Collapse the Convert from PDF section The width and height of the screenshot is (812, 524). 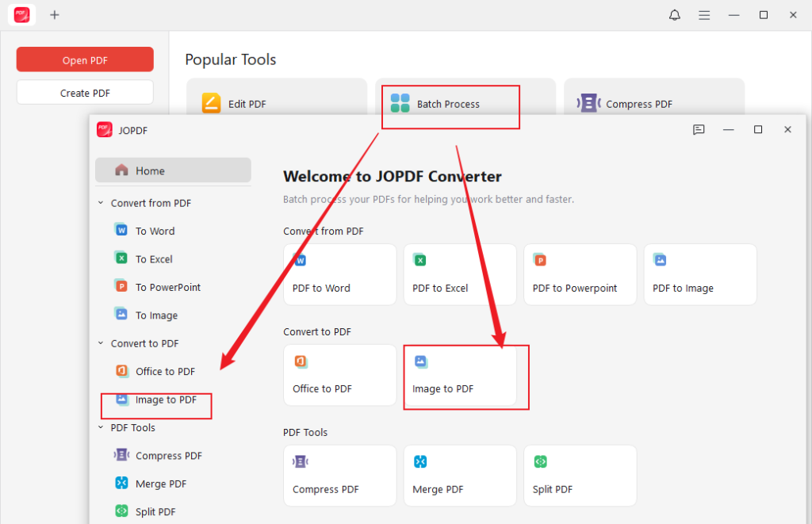click(100, 203)
